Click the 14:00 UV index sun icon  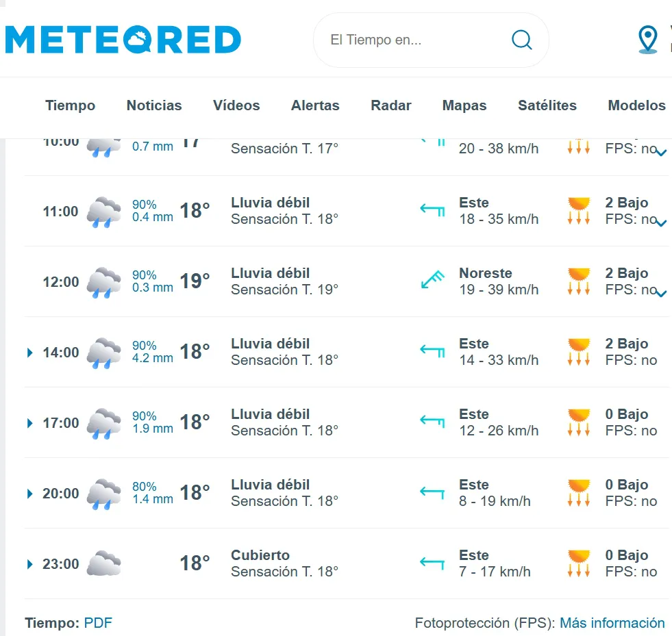[x=579, y=352]
